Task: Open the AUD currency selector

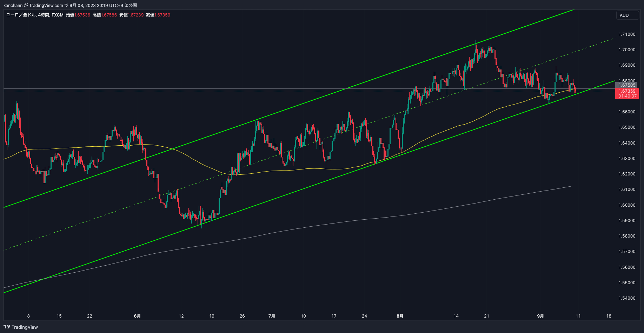Action: (x=628, y=15)
